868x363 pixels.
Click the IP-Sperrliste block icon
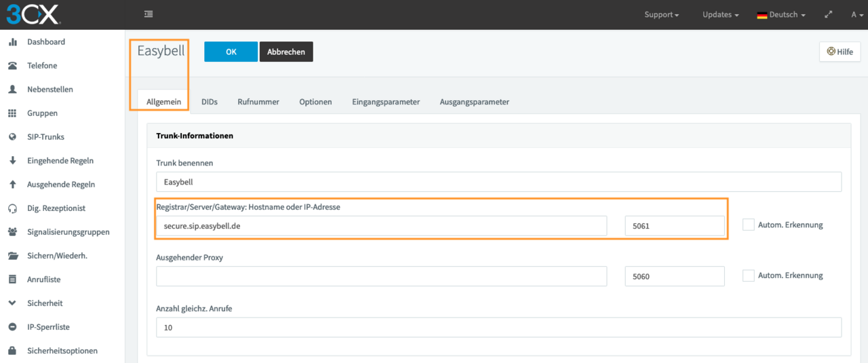[x=12, y=327]
